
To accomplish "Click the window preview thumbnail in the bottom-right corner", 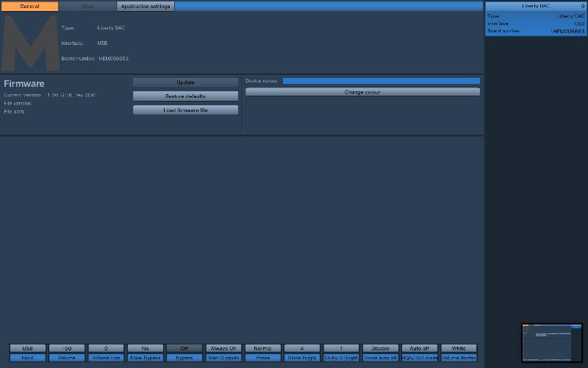I will [551, 342].
